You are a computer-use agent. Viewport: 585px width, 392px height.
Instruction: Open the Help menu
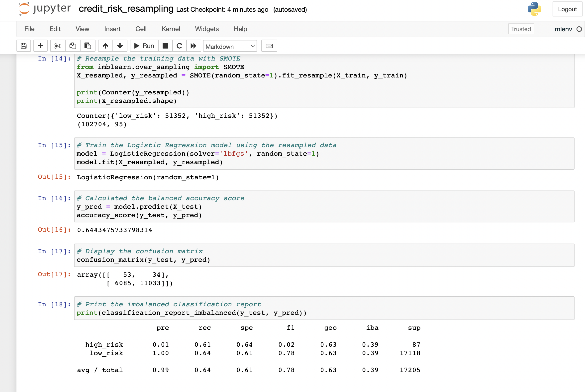click(x=240, y=29)
